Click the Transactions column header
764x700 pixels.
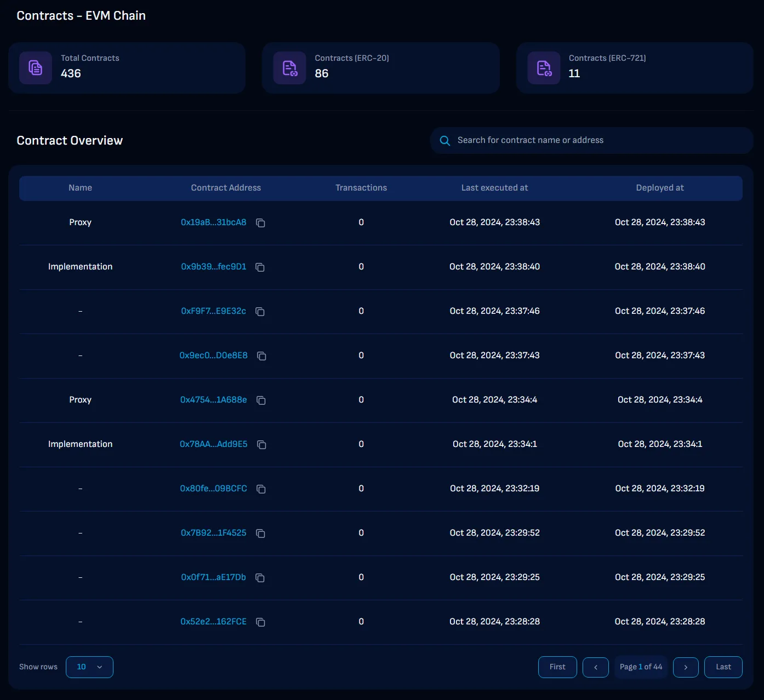point(361,188)
